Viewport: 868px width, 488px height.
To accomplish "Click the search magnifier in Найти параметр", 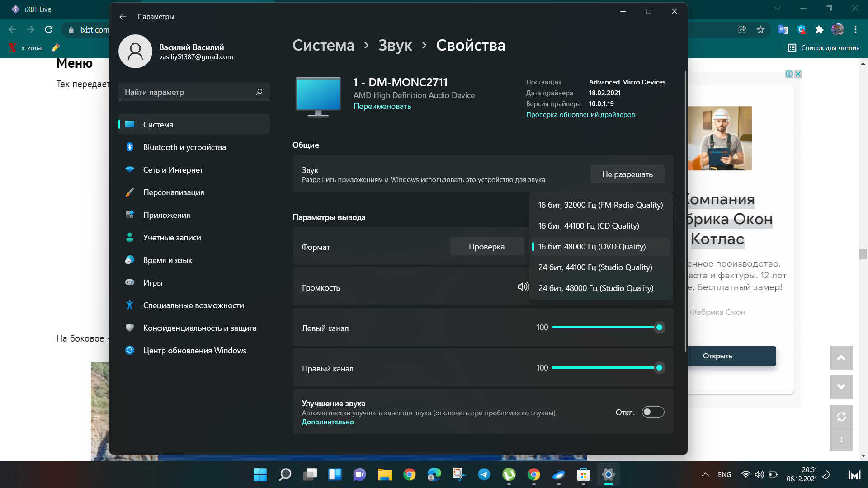I will 259,92.
